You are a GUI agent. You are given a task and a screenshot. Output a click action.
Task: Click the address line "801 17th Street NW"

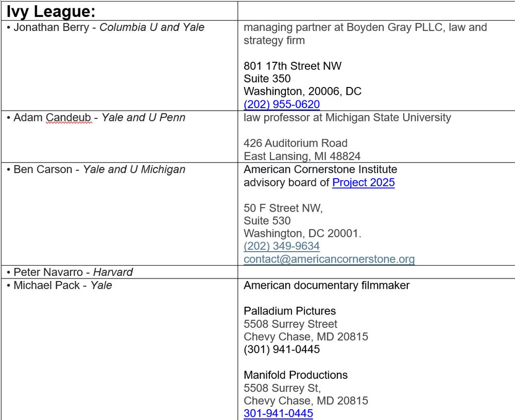click(x=293, y=66)
